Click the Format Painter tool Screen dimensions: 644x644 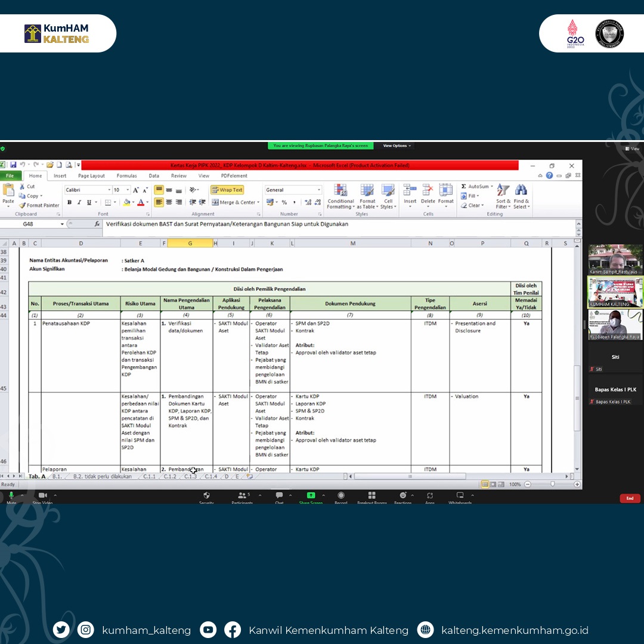point(39,205)
